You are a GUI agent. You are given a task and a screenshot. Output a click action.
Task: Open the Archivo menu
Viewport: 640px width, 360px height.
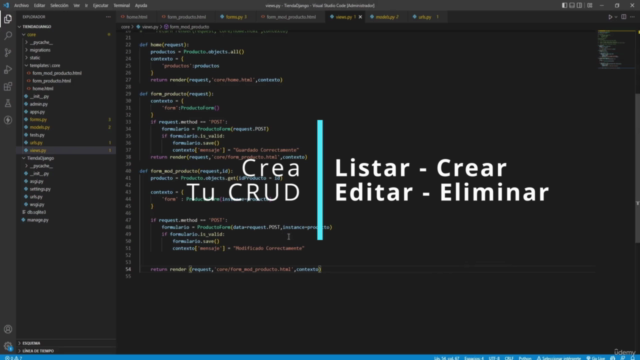coord(21,5)
